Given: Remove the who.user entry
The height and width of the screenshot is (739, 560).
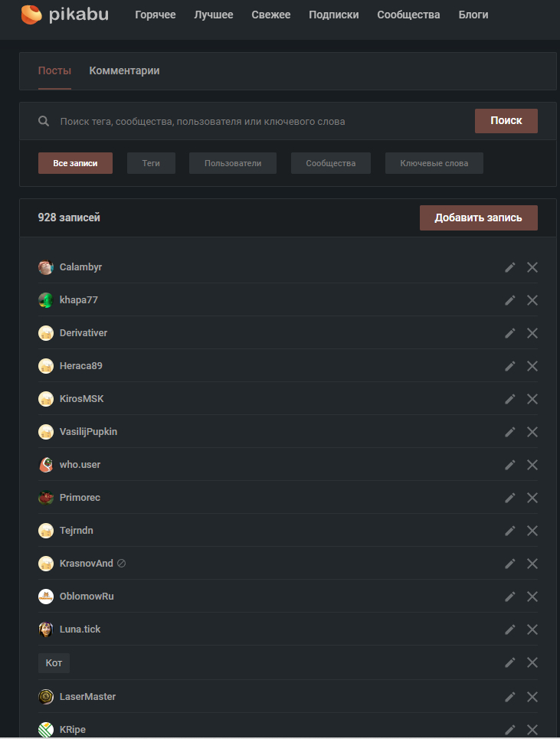Looking at the screenshot, I should (x=532, y=465).
